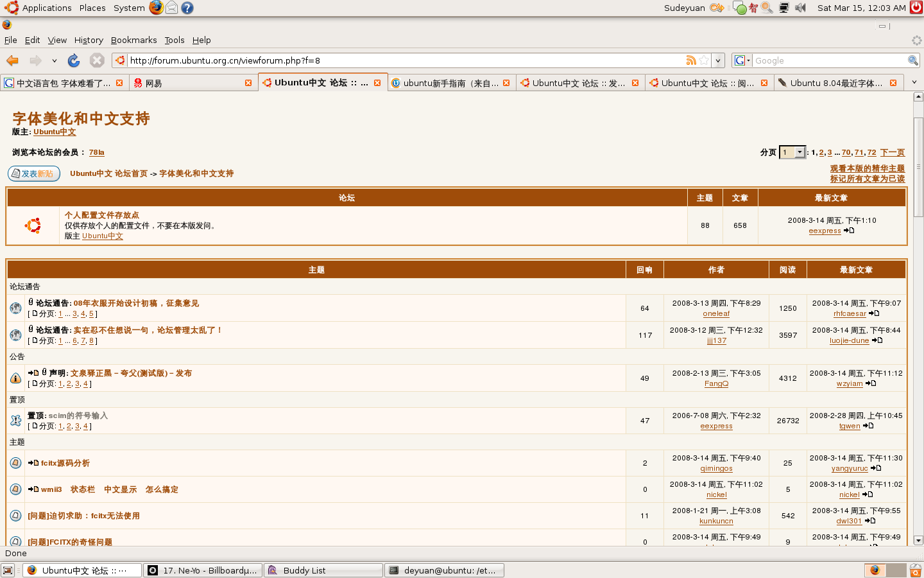This screenshot has height=578, width=924.
Task: Click 标记所有文章为已读 link
Action: pyautogui.click(x=868, y=179)
